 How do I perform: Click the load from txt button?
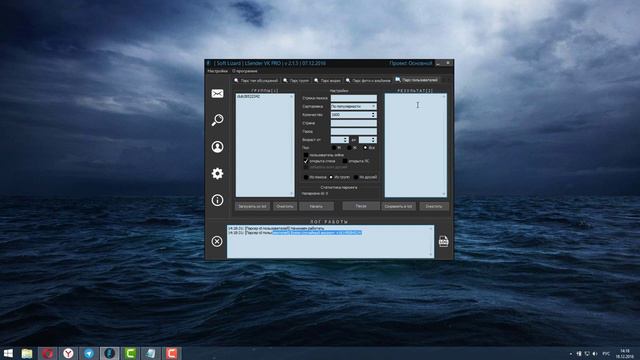[x=252, y=206]
